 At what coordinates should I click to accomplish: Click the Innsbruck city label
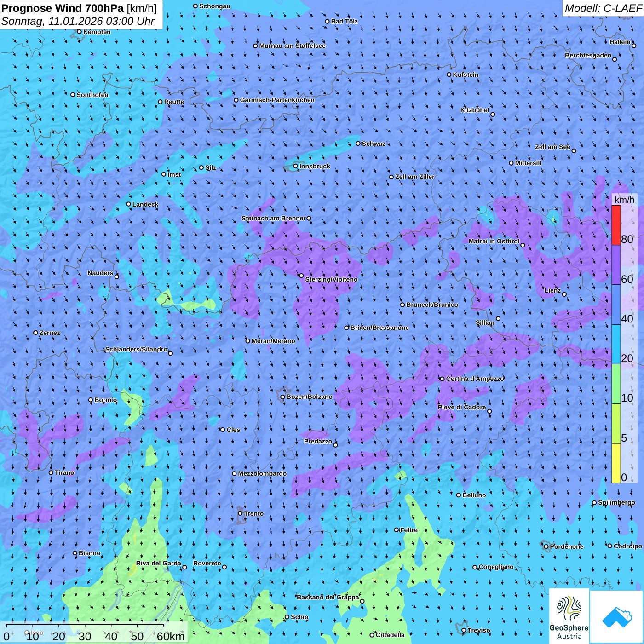315,166
